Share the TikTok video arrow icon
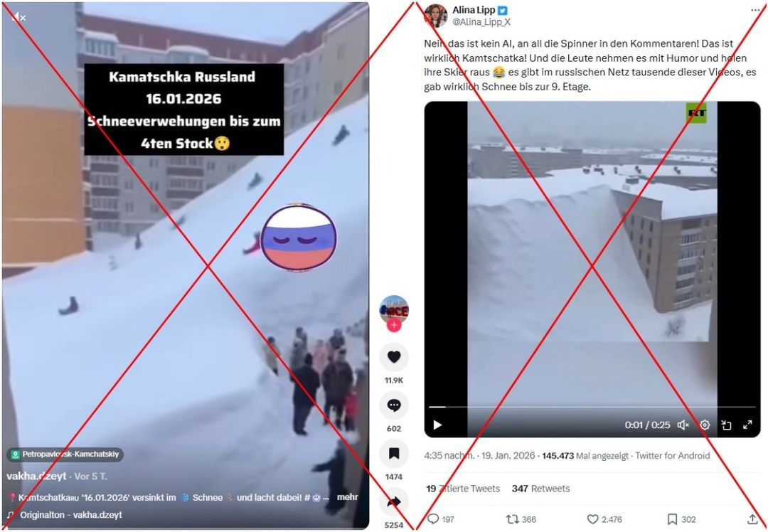This screenshot has height=532, width=768. (394, 502)
